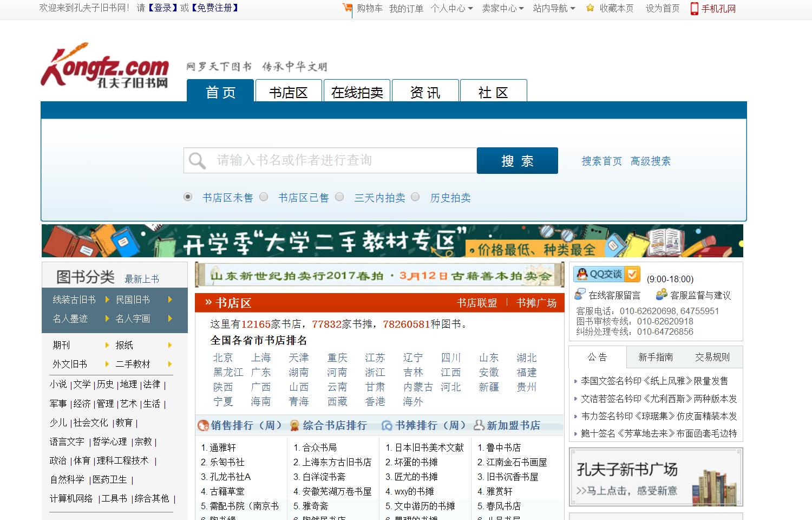Viewport: 812px width, 520px height.
Task: Open the 站内导航 dropdown
Action: click(552, 8)
